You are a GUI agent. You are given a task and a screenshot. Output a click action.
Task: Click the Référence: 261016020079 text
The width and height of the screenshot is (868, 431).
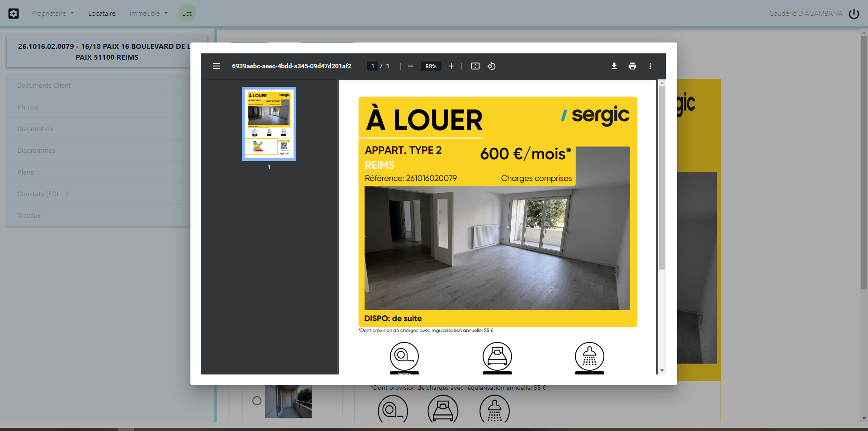[411, 178]
